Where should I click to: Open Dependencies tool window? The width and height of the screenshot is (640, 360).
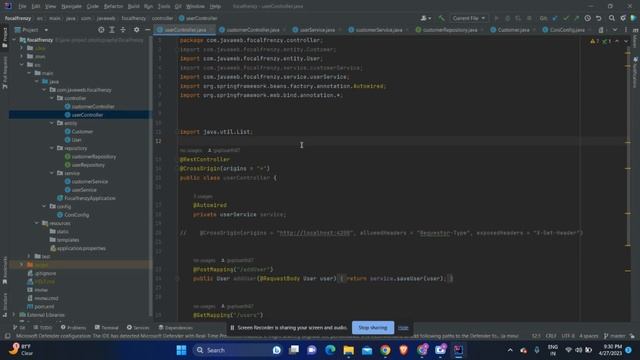pyautogui.click(x=176, y=328)
